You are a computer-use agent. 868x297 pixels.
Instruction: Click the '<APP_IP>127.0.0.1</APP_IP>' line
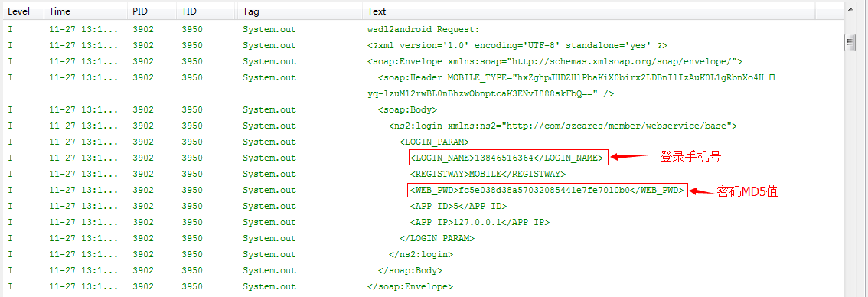point(479,222)
